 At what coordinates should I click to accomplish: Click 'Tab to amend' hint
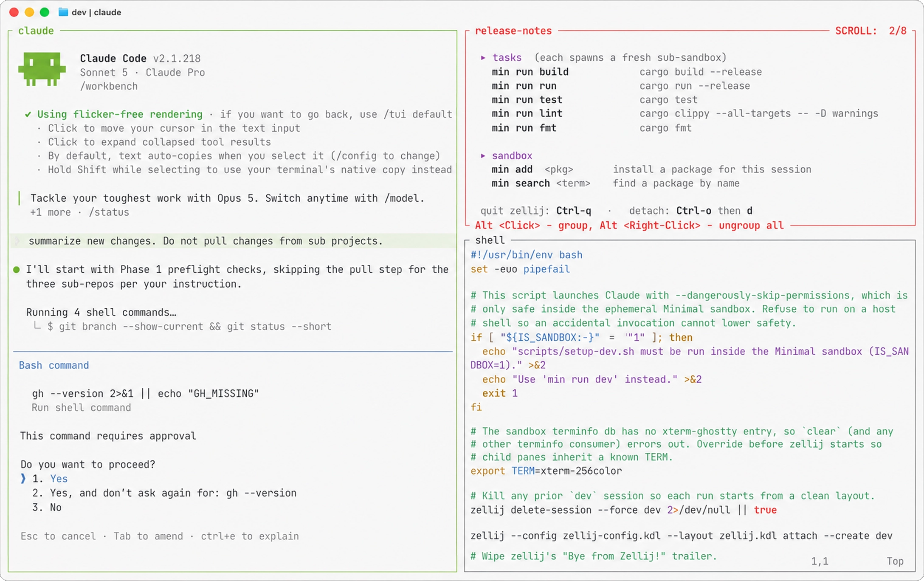click(148, 536)
